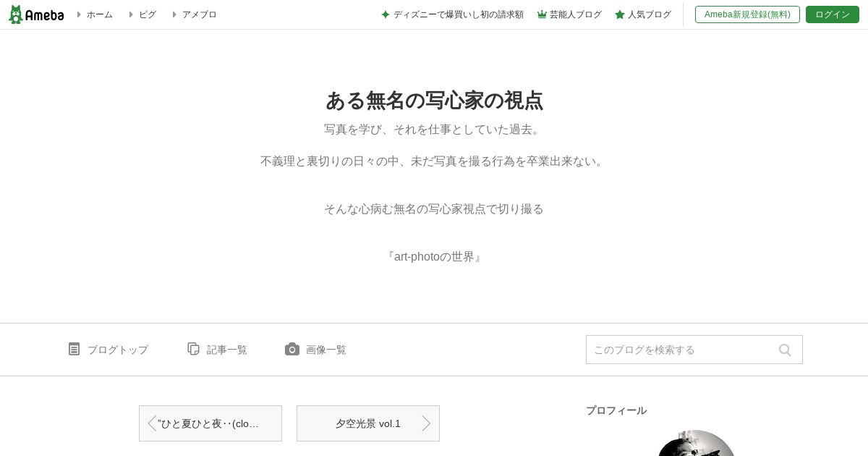
Task: Open the ピグ menu item
Action: pos(148,14)
